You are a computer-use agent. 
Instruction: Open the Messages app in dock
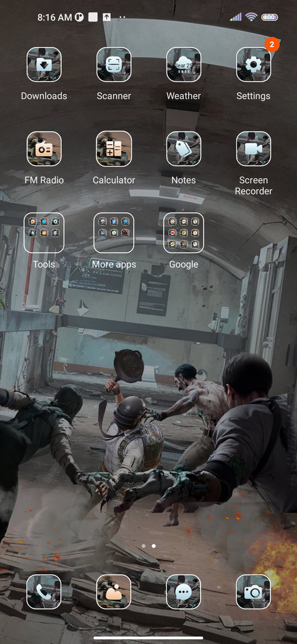(183, 592)
